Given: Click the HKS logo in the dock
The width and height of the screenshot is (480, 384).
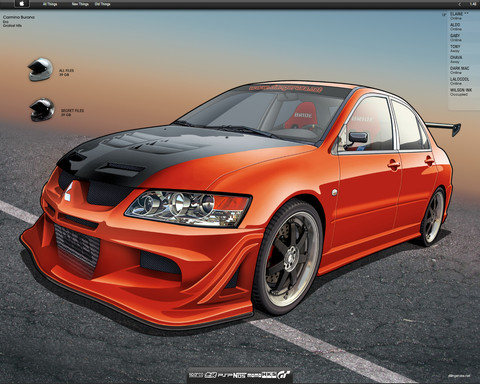Looking at the screenshot, I should click(x=269, y=375).
